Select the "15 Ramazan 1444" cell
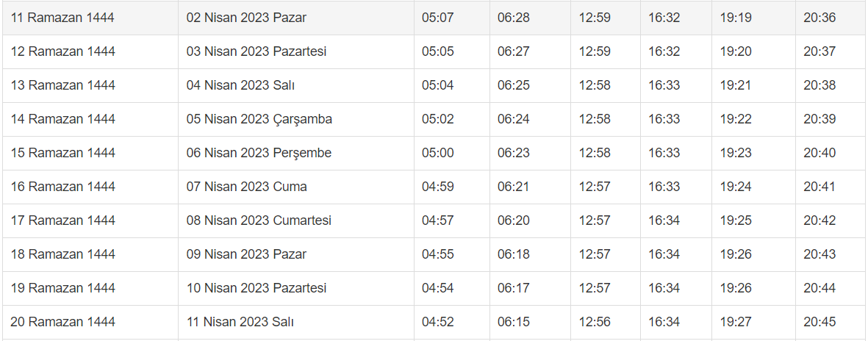Screen dimensions: 868x341 tap(62, 153)
